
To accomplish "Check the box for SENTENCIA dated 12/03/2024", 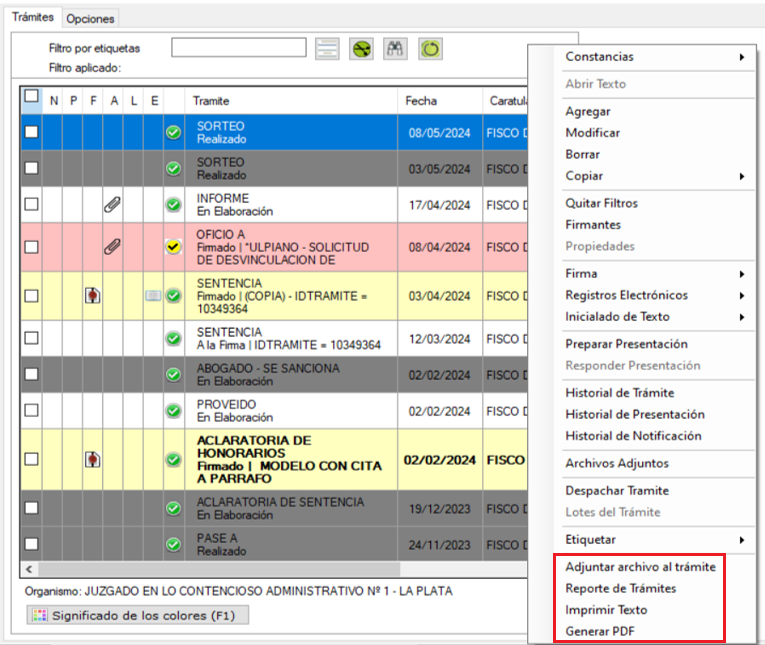I will coord(32,338).
